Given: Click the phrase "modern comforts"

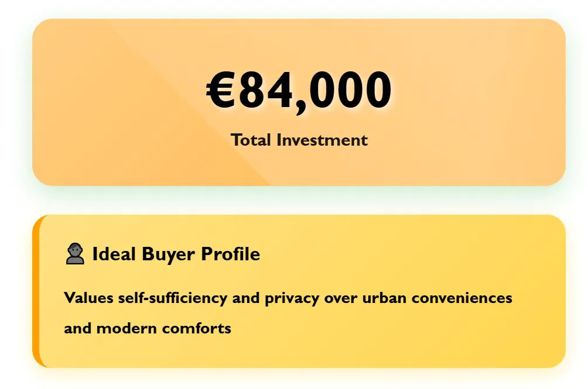Looking at the screenshot, I should click(x=164, y=328).
